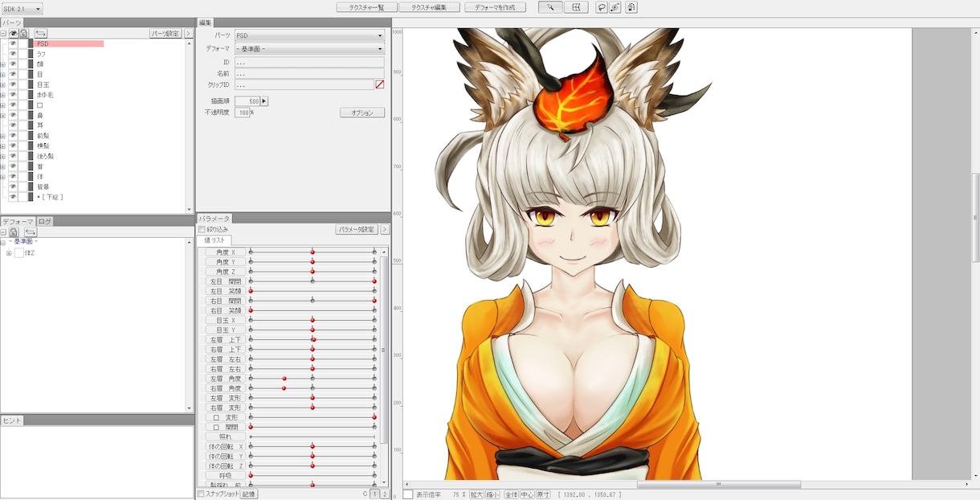
Task: Select the mesh grid deformer tool
Action: [x=575, y=7]
